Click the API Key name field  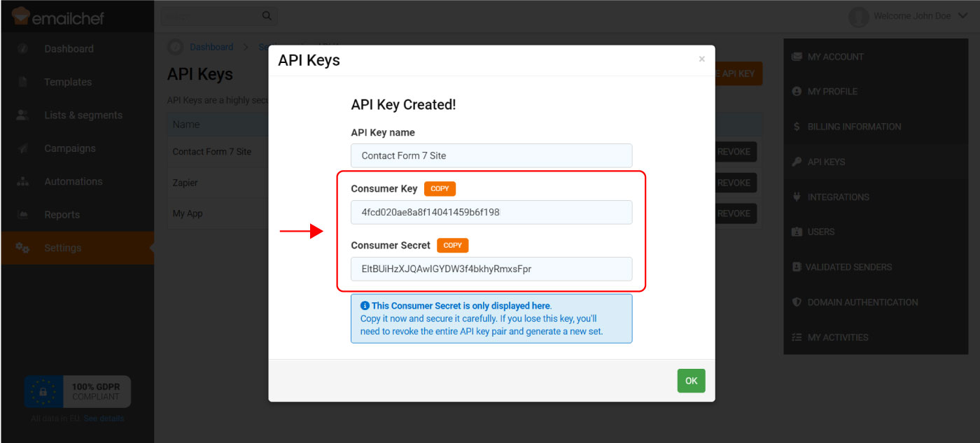coord(491,155)
